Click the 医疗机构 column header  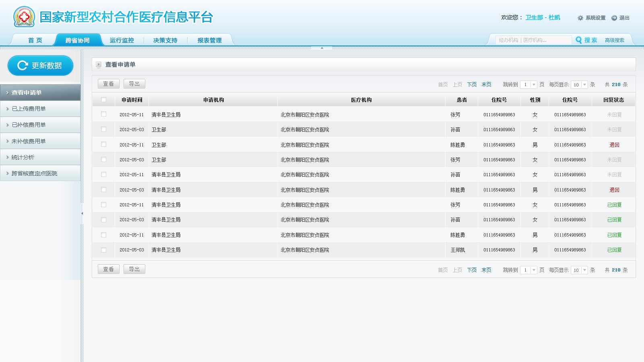pyautogui.click(x=361, y=100)
